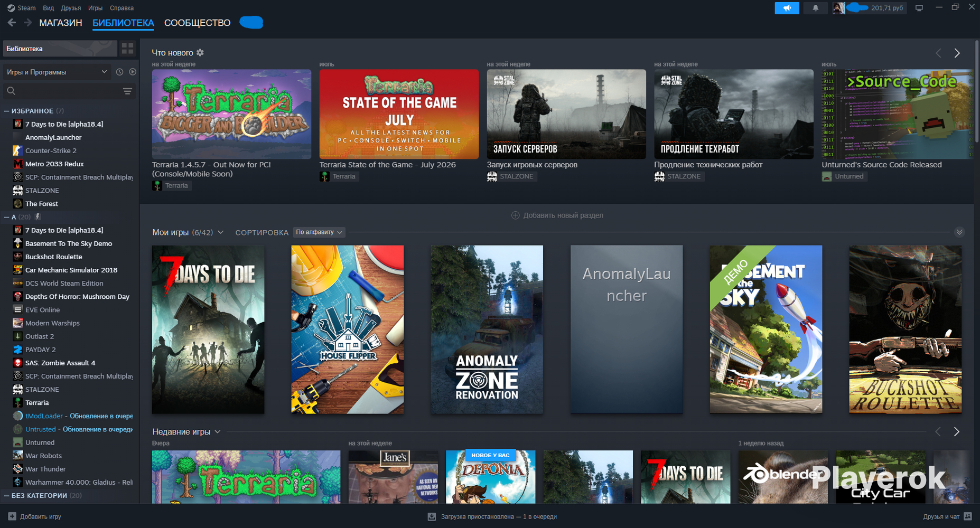Open the Steam menu

[22, 8]
